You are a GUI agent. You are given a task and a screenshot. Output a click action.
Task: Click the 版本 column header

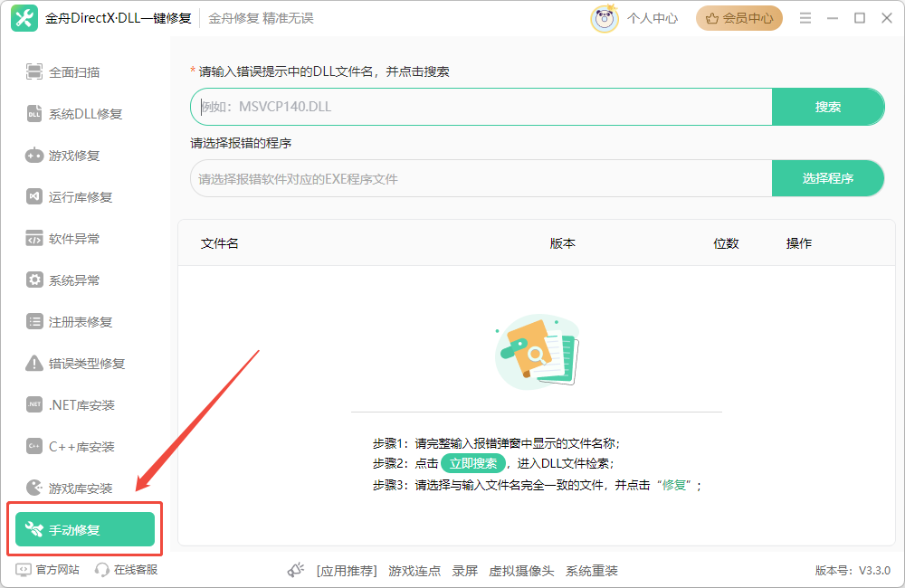click(562, 243)
